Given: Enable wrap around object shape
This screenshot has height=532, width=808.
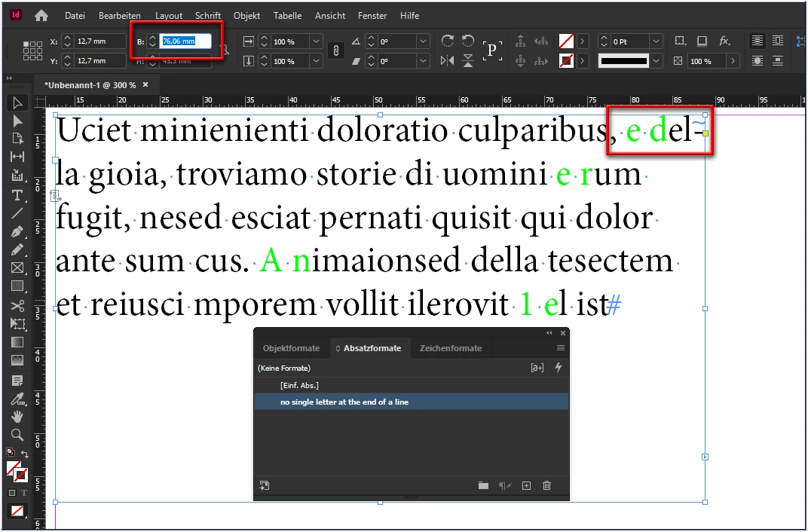Looking at the screenshot, I should point(757,61).
